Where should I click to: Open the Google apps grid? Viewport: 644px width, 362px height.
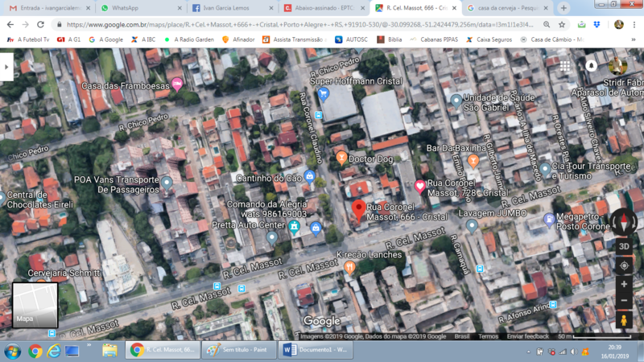[x=565, y=66]
